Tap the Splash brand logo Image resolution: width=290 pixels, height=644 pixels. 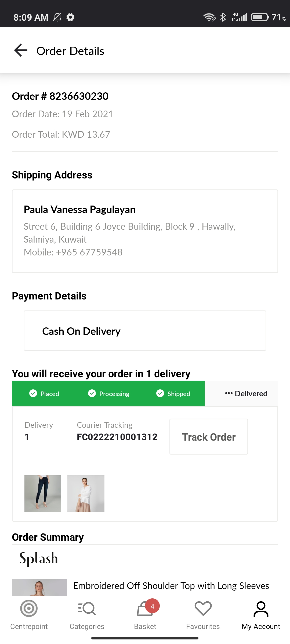pyautogui.click(x=39, y=559)
